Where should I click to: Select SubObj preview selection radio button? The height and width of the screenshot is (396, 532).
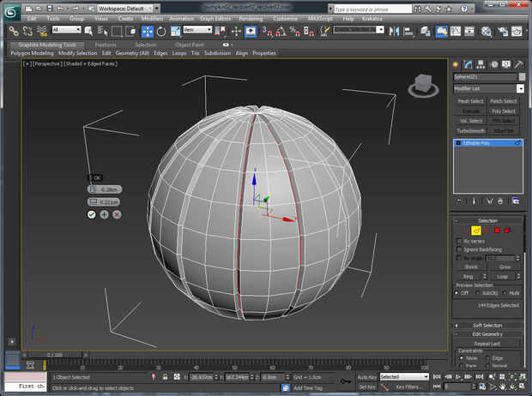click(480, 292)
